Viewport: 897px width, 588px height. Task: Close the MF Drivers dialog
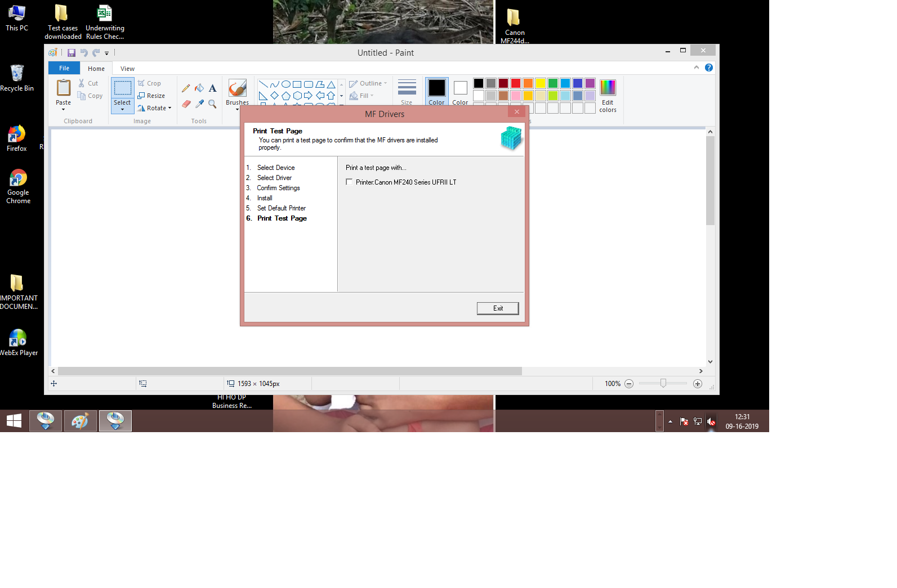(516, 111)
